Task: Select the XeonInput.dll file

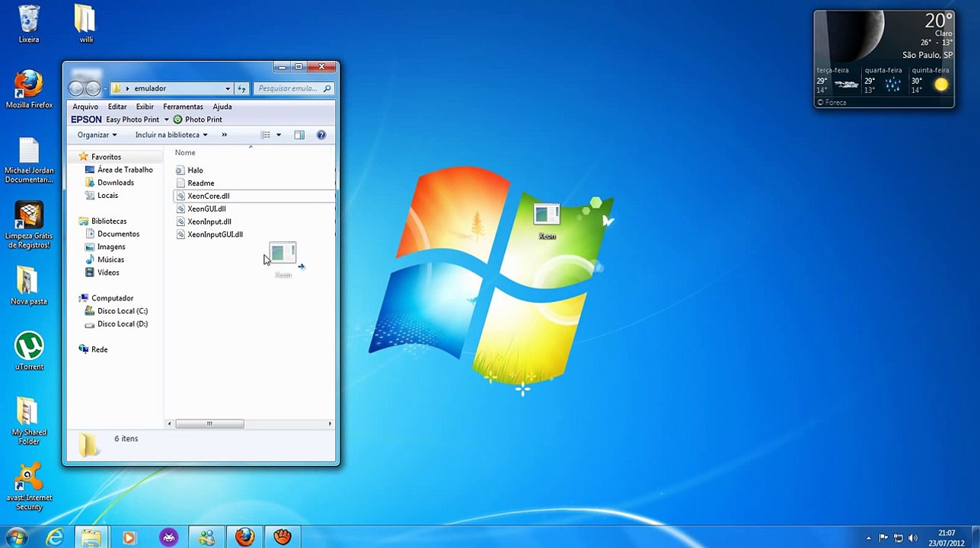Action: 209,221
